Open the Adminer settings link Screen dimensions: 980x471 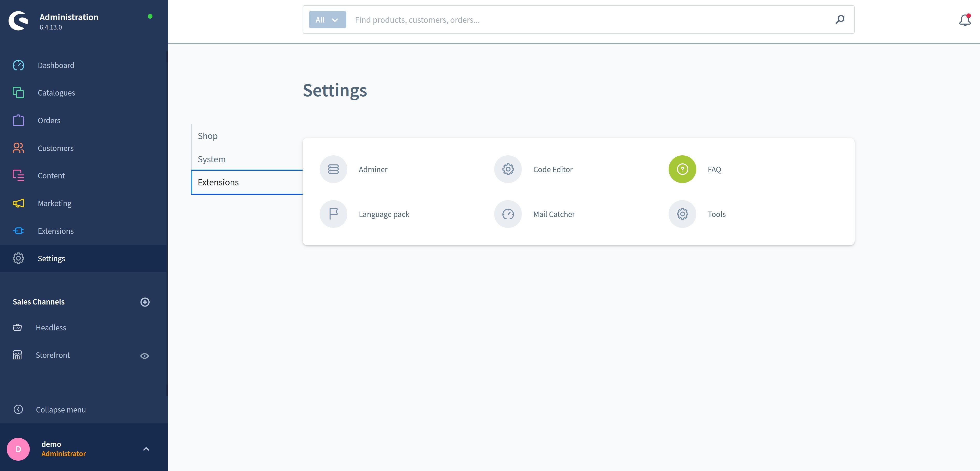click(373, 169)
